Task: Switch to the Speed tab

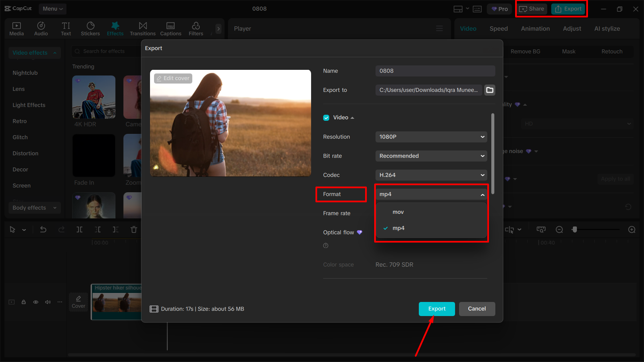Action: (498, 29)
